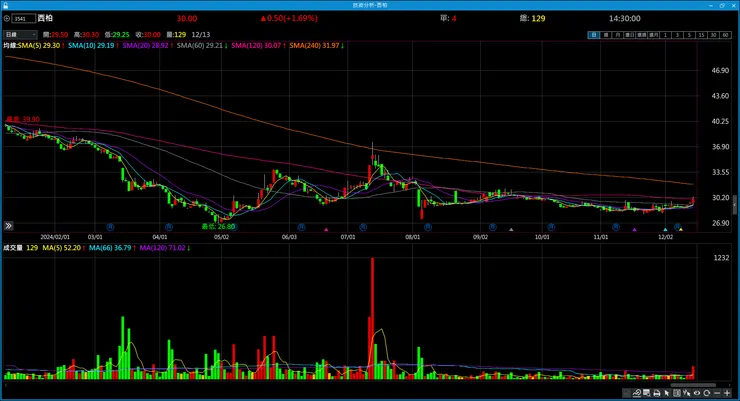Switch to the monthly period button
The height and width of the screenshot is (401, 740).
(x=617, y=35)
